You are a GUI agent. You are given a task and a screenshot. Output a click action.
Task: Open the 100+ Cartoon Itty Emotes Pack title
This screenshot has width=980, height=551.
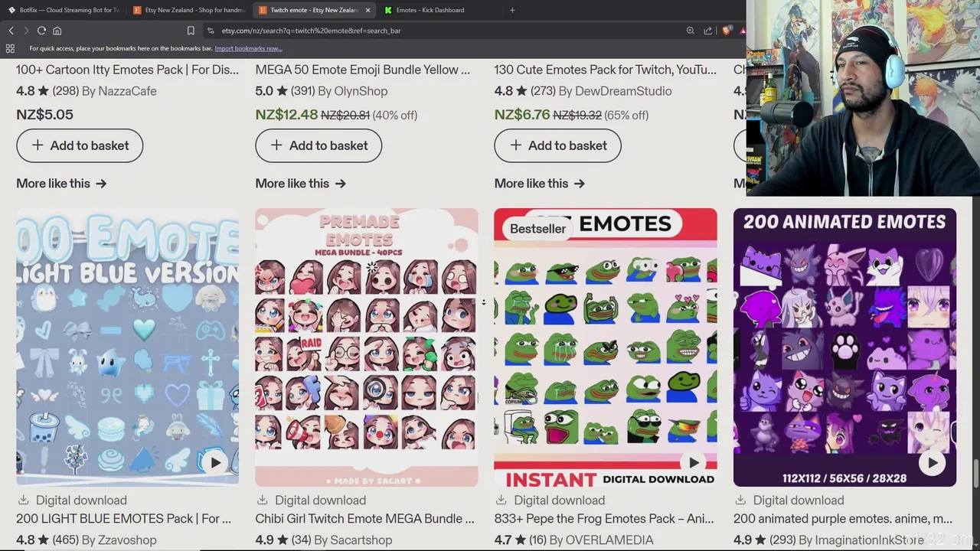pyautogui.click(x=127, y=70)
